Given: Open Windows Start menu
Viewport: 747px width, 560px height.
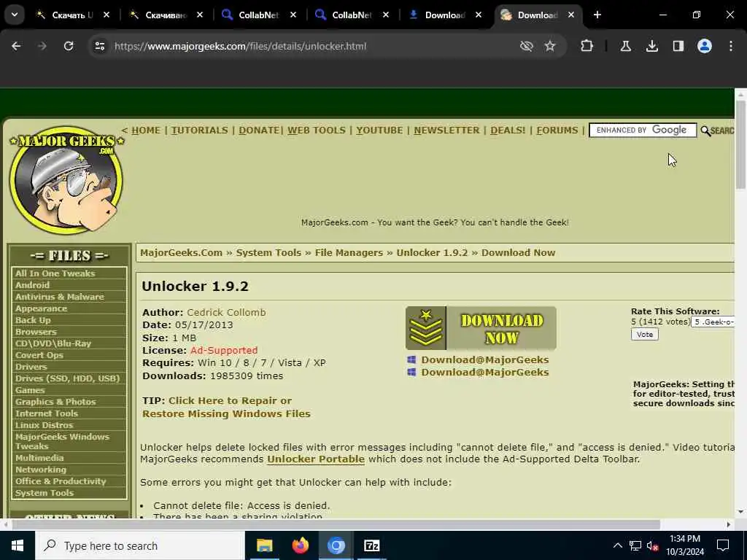Looking at the screenshot, I should (x=18, y=545).
